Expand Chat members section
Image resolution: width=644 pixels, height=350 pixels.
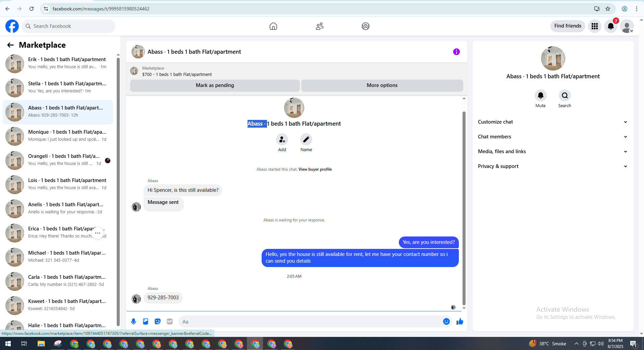pyautogui.click(x=553, y=137)
